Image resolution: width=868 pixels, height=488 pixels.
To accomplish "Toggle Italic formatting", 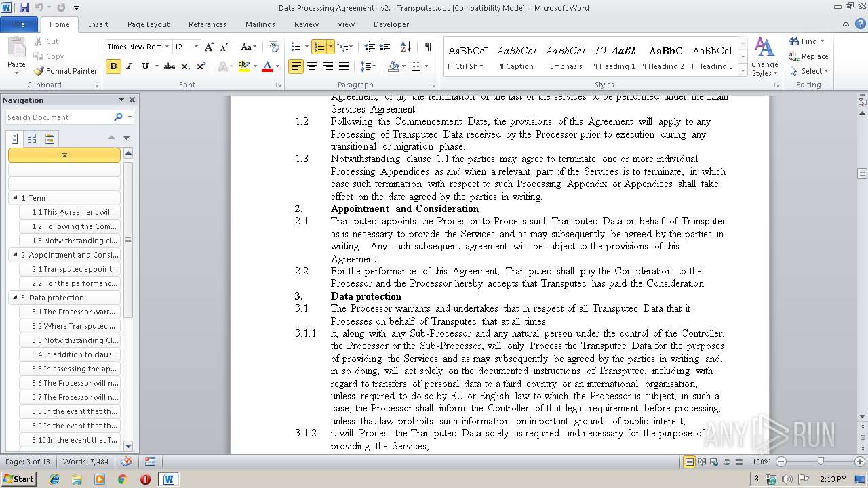I will [129, 66].
